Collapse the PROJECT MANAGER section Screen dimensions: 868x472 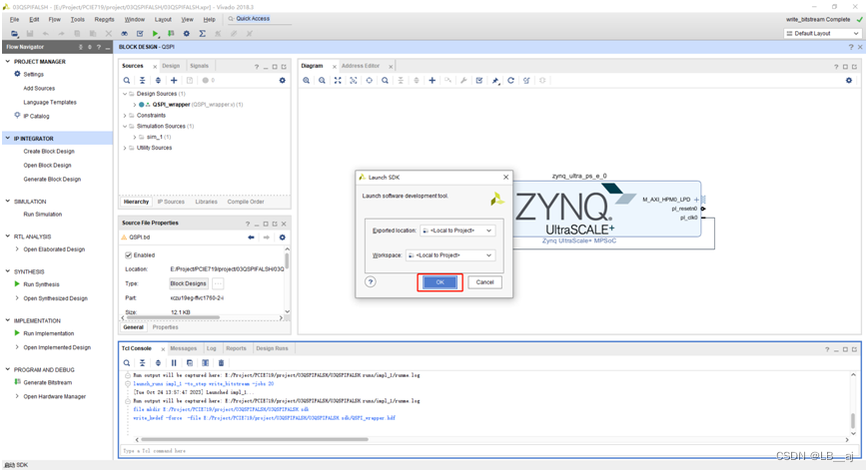[7, 62]
